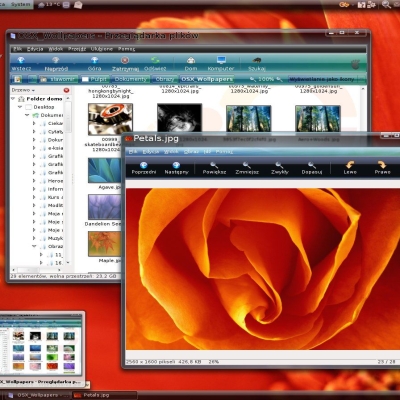Open the Widok menu in file browser
Viewport: 400px width, 400px height.
(x=56, y=49)
